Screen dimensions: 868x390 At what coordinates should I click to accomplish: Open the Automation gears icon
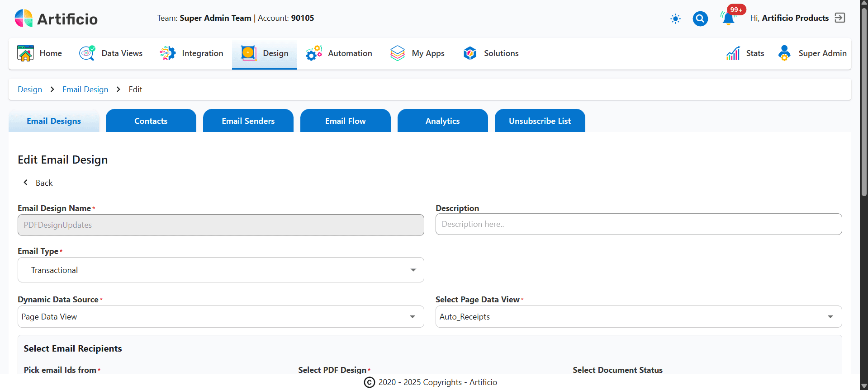313,53
